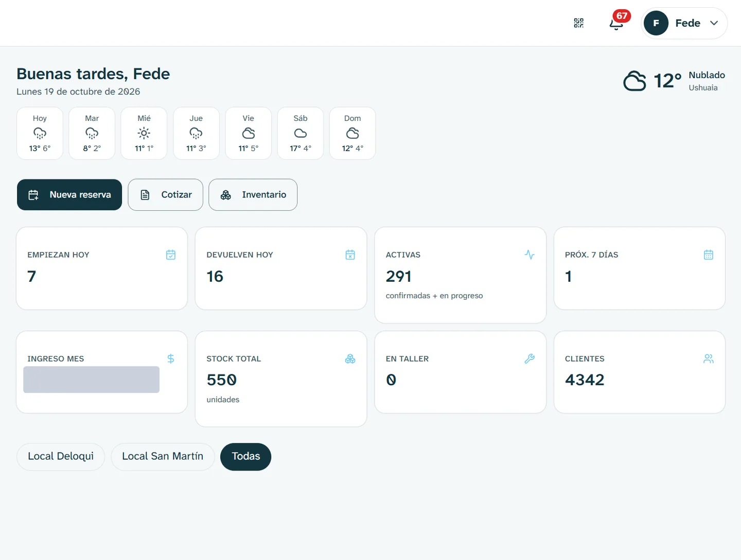Click activity pulse icon in Activas card
This screenshot has height=560, width=741.
[x=530, y=255]
